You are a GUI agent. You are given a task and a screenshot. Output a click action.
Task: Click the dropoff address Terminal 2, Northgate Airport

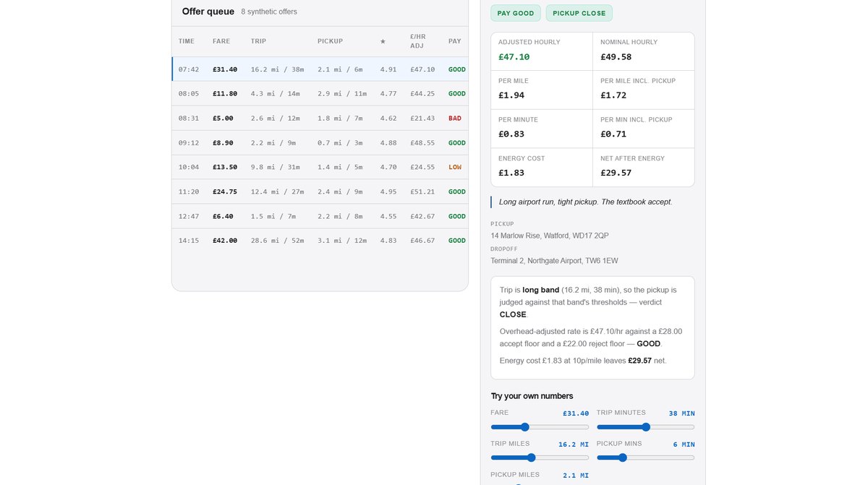(554, 261)
